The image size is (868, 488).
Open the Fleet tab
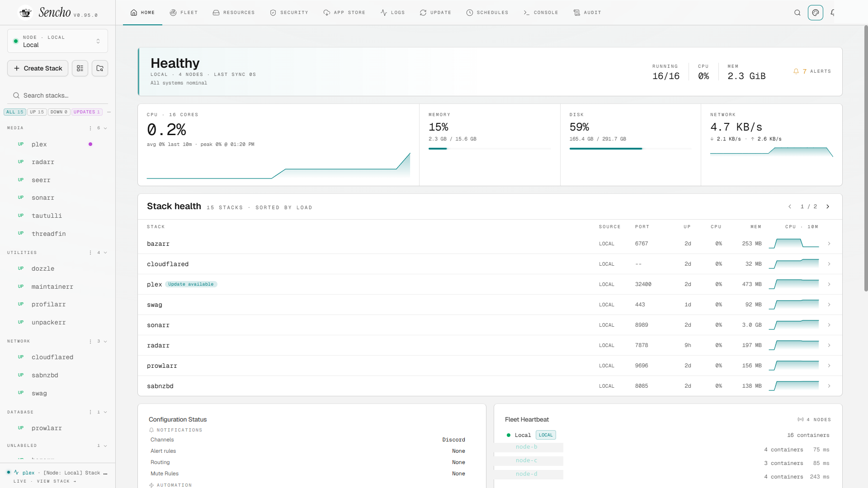point(184,13)
